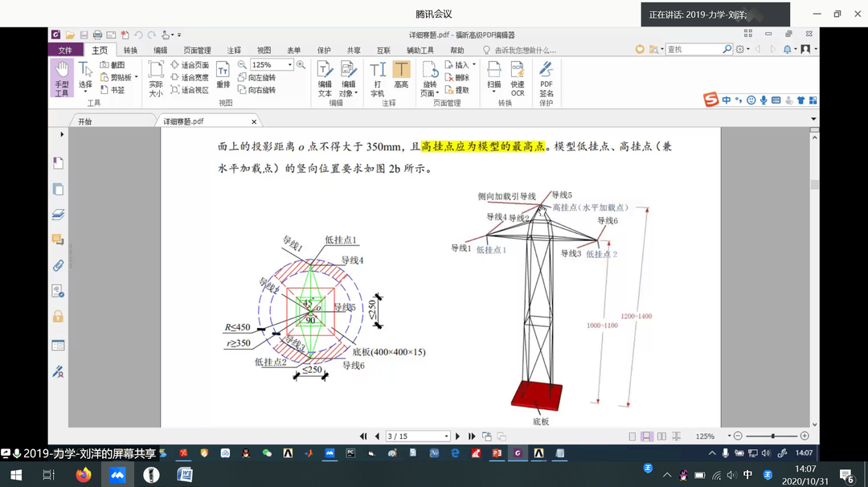Open the security lock panel in sidebar
The width and height of the screenshot is (868, 487).
point(58,317)
